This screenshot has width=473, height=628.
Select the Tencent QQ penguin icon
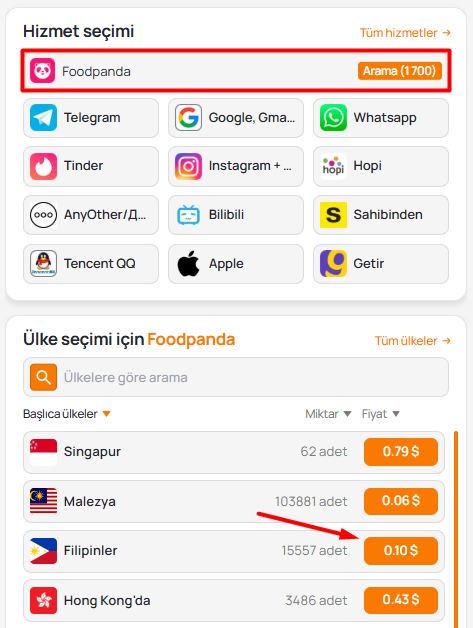[x=43, y=264]
